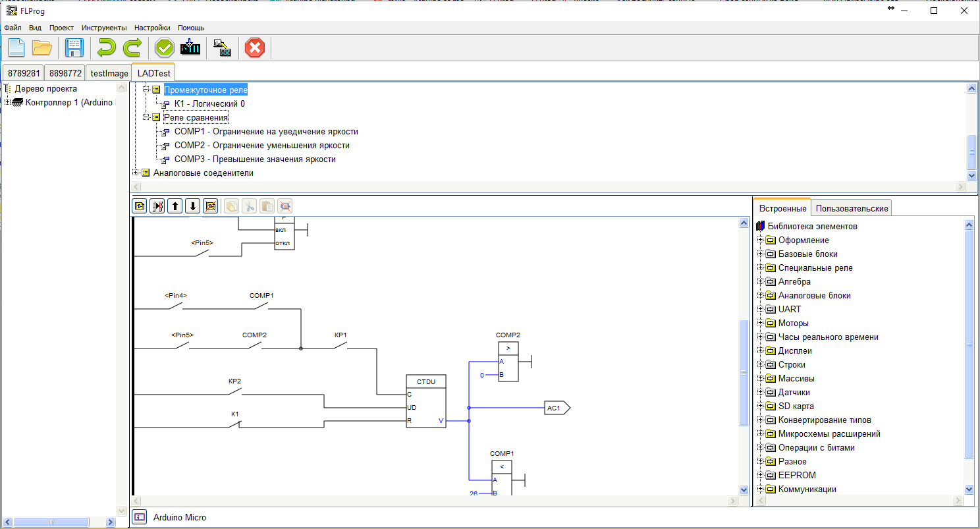
Task: Click the greyed scissors cut icon
Action: [250, 206]
